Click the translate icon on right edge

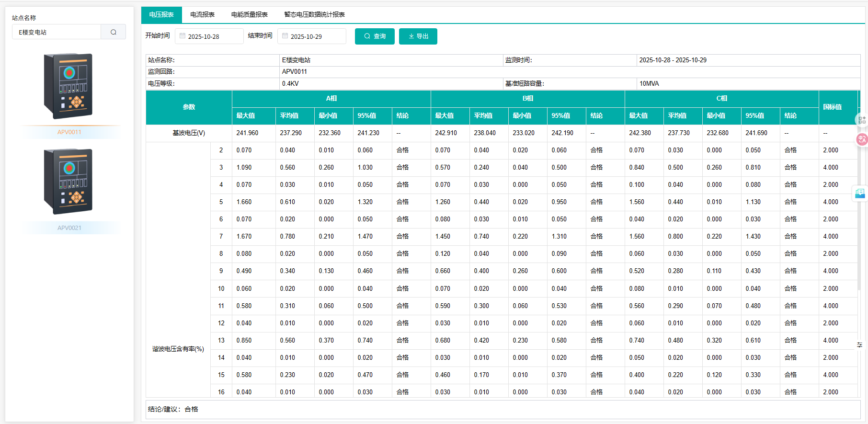point(862,139)
